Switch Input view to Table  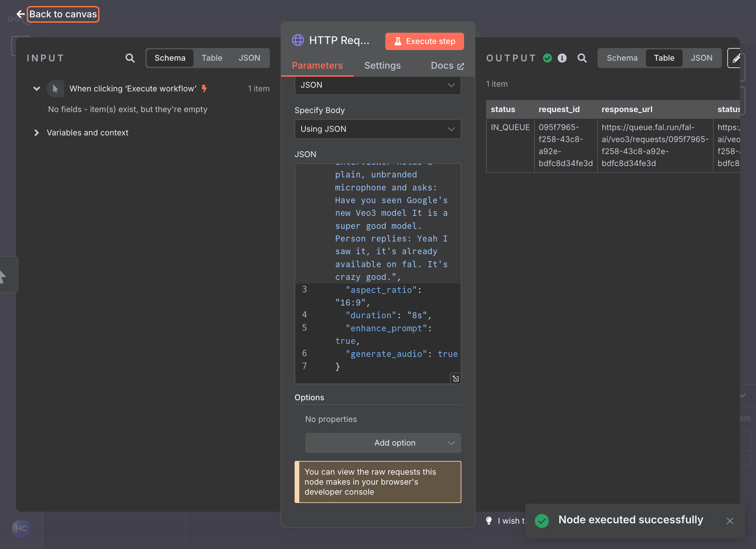pyautogui.click(x=212, y=58)
